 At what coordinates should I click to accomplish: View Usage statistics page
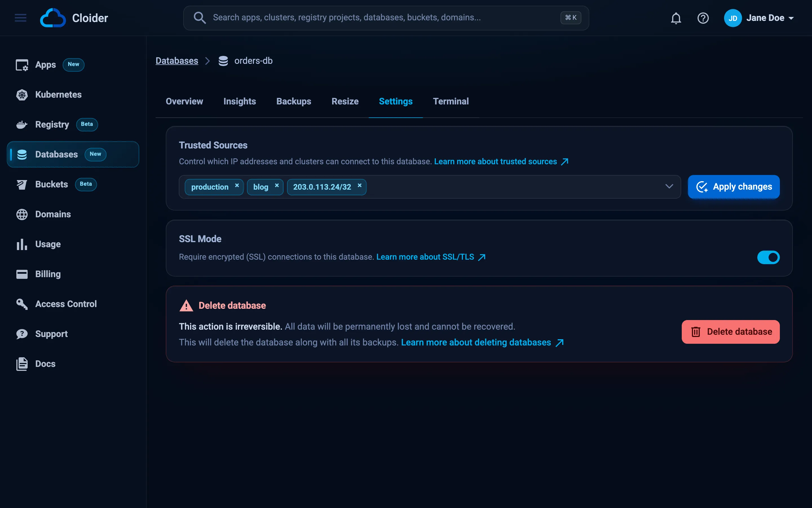[73, 244]
